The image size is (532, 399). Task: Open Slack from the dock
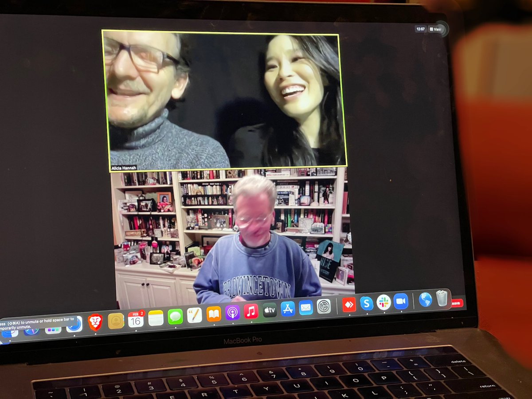(383, 302)
